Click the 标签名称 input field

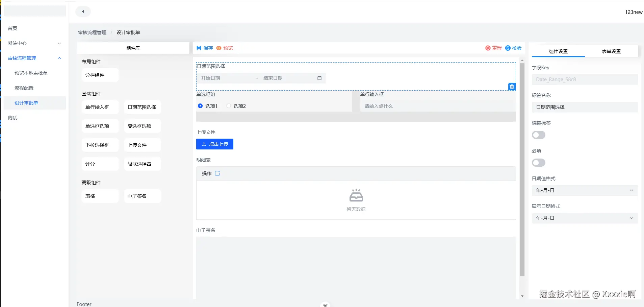coord(584,107)
